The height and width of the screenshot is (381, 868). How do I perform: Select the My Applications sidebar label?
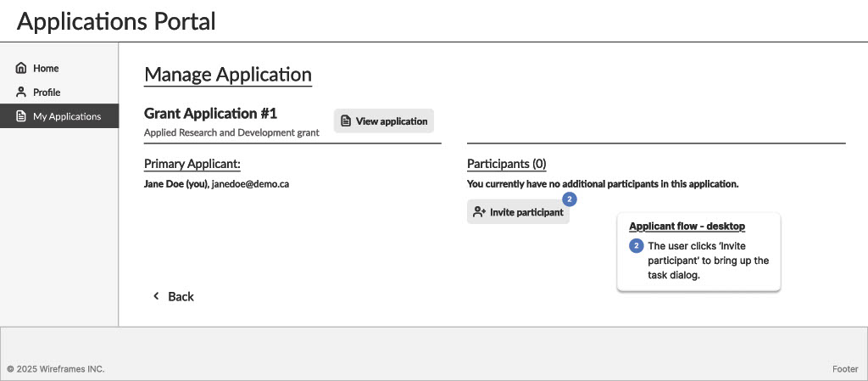[67, 116]
